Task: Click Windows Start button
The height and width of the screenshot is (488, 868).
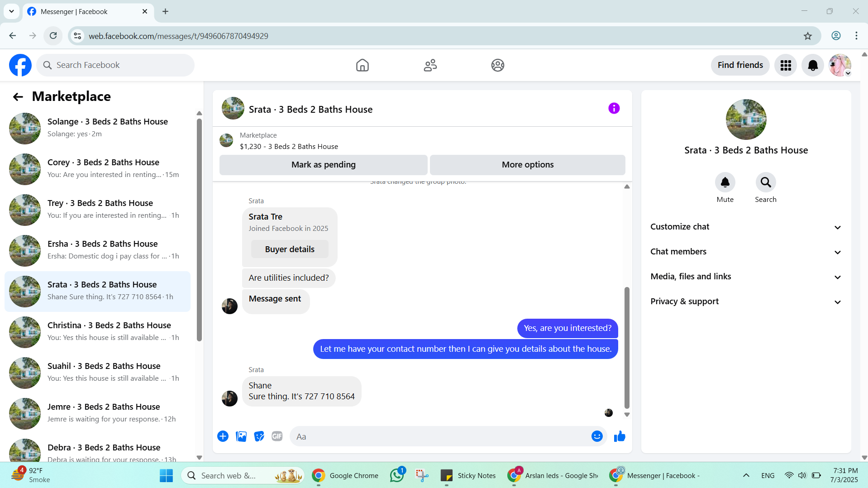Action: click(166, 475)
